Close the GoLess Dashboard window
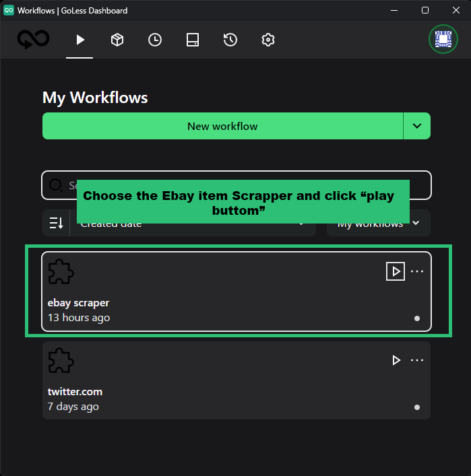471x476 pixels. pyautogui.click(x=456, y=10)
